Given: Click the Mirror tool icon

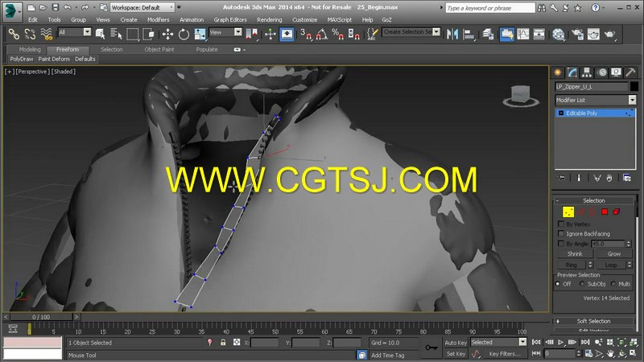Looking at the screenshot, I should (452, 34).
